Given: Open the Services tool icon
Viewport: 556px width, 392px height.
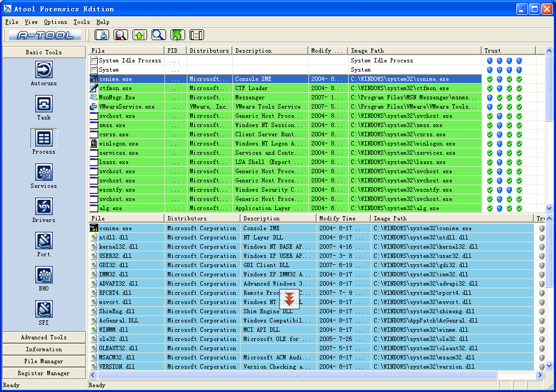Looking at the screenshot, I should pyautogui.click(x=43, y=172).
